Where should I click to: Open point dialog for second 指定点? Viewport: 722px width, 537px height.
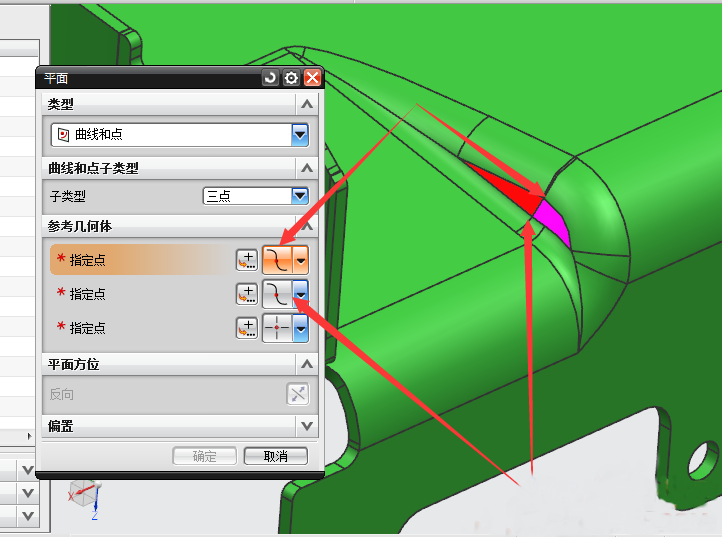tap(246, 294)
